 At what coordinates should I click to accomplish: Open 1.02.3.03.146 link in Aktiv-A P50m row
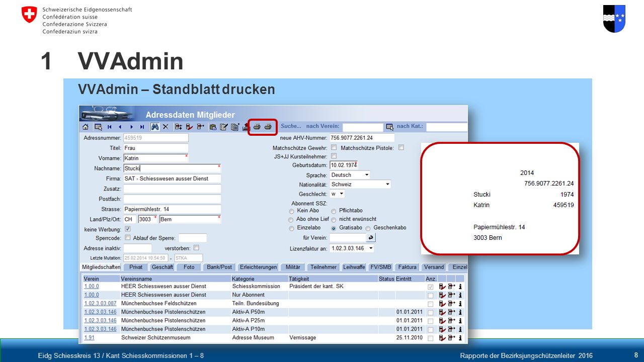pyautogui.click(x=100, y=312)
